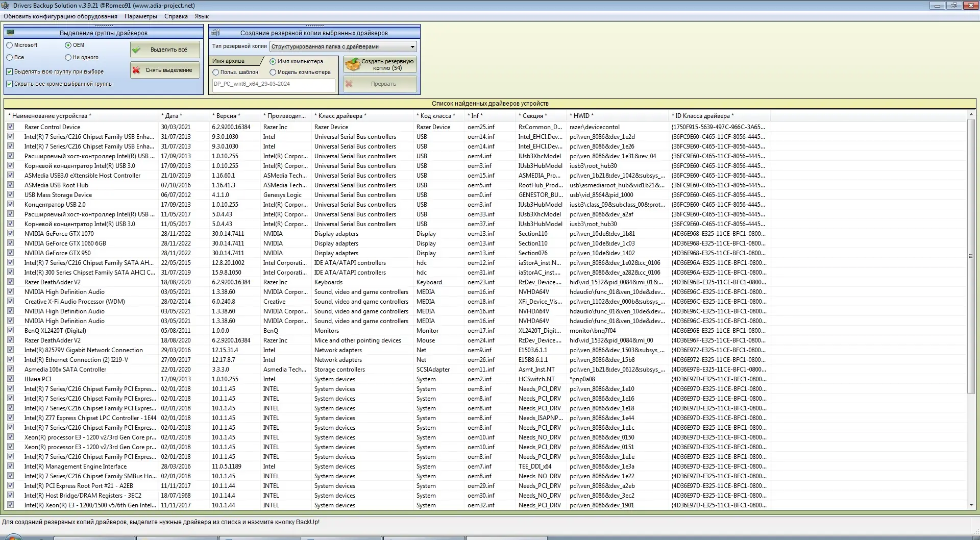The height and width of the screenshot is (540, 980).
Task: Click Intel(R) Host Bridge/DRAM Registers - 3EC2 entry
Action: coord(83,495)
